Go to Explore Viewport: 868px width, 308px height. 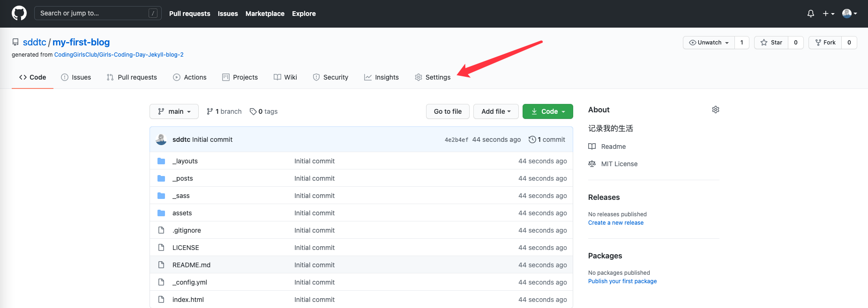[304, 14]
